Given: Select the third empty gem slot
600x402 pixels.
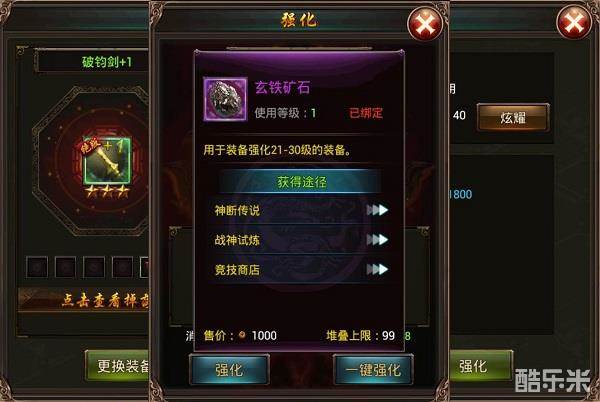Looking at the screenshot, I should tap(94, 267).
